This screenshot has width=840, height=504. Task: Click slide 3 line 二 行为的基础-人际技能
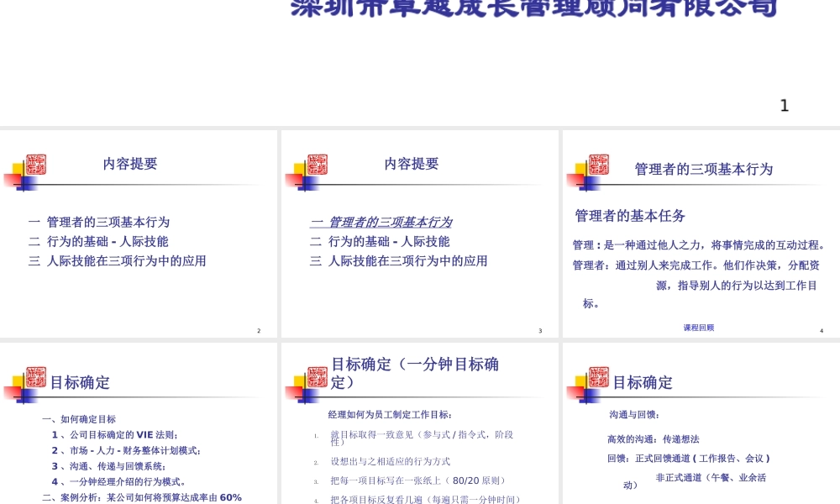(380, 242)
